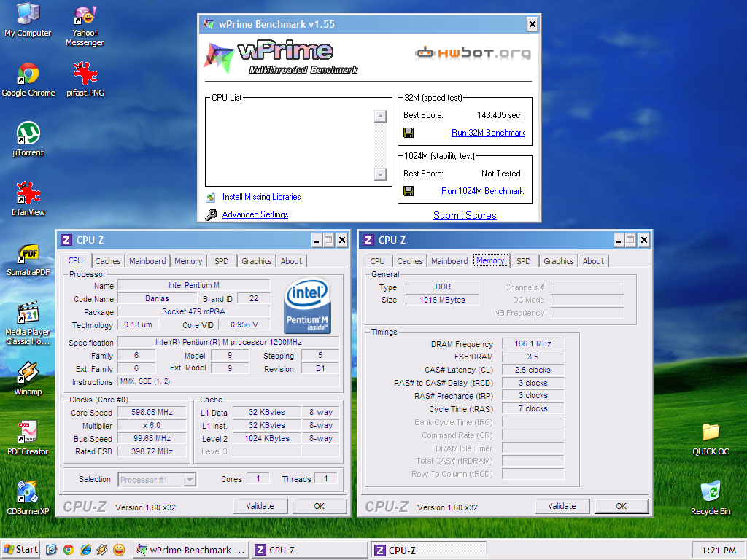Minimize the left CPU-Z window

(317, 240)
